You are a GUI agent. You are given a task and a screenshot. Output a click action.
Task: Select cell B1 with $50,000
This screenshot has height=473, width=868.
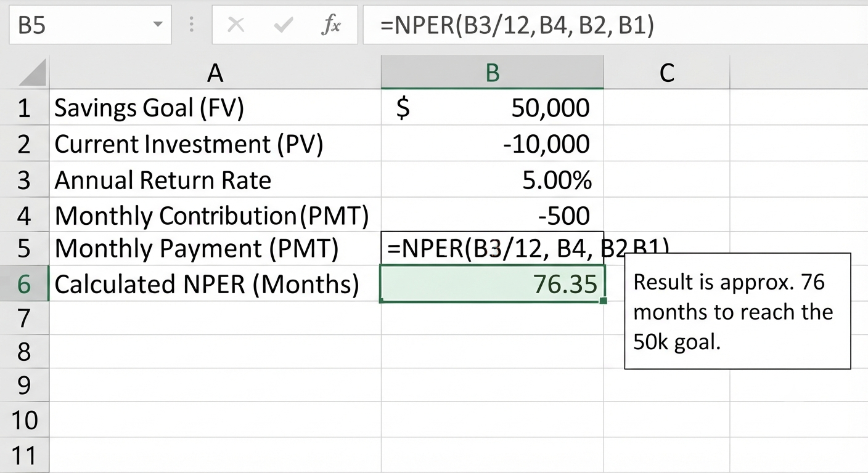492,108
